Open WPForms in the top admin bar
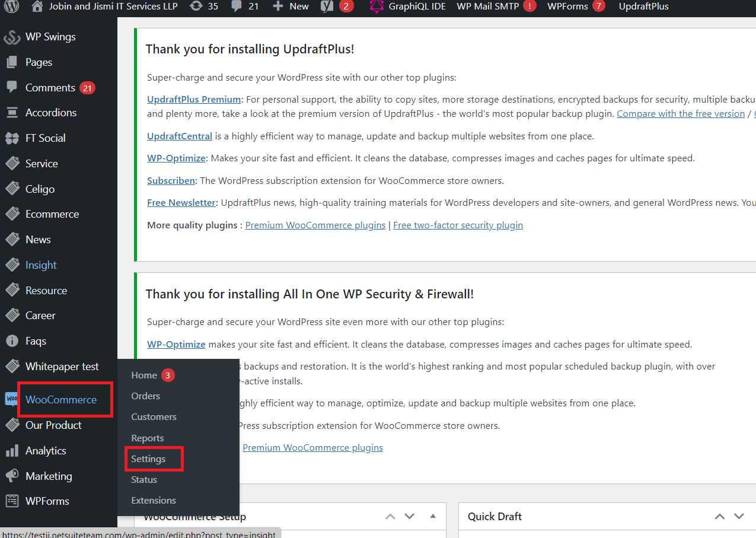This screenshot has height=538, width=756. (567, 7)
